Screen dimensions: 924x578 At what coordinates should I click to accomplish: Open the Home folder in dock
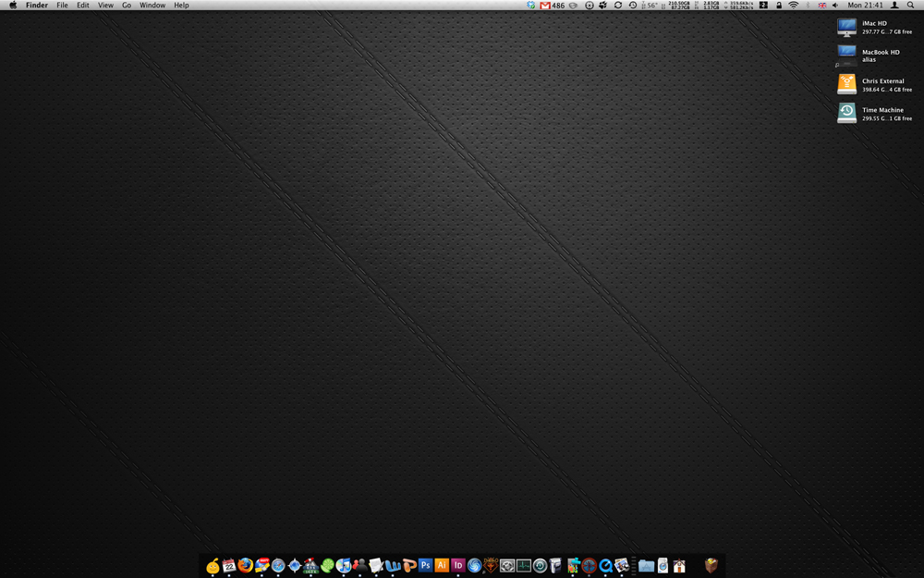tap(679, 566)
